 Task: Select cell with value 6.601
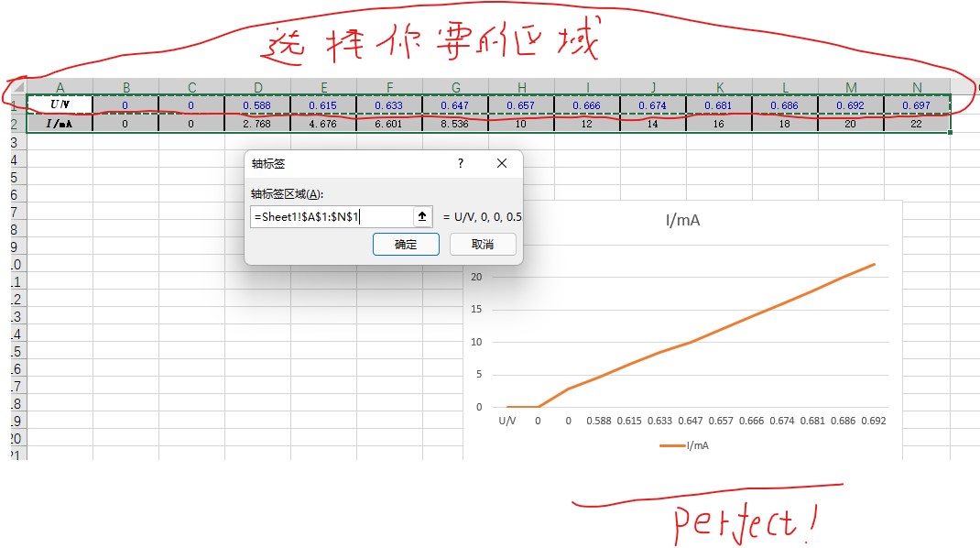point(389,124)
